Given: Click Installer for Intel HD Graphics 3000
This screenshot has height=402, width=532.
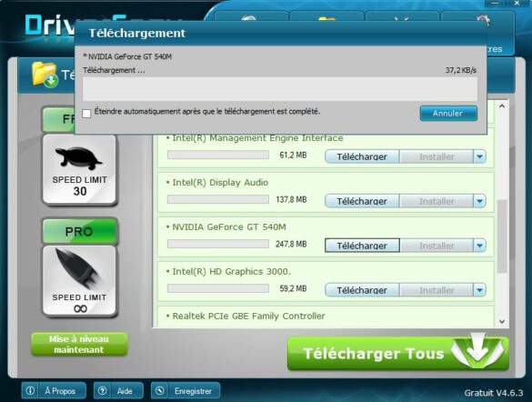Looking at the screenshot, I should tap(437, 290).
